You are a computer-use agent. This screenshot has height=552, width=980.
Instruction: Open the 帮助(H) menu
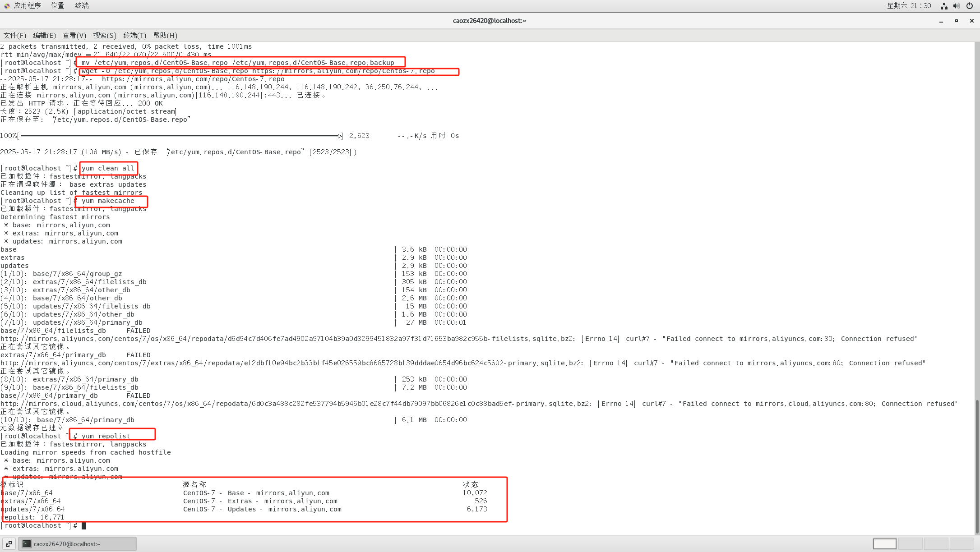pos(165,35)
